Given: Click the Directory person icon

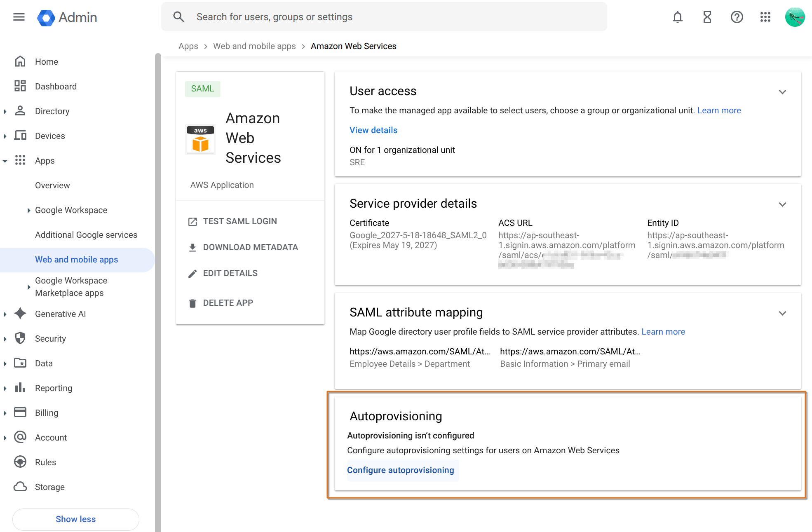Looking at the screenshot, I should [20, 111].
